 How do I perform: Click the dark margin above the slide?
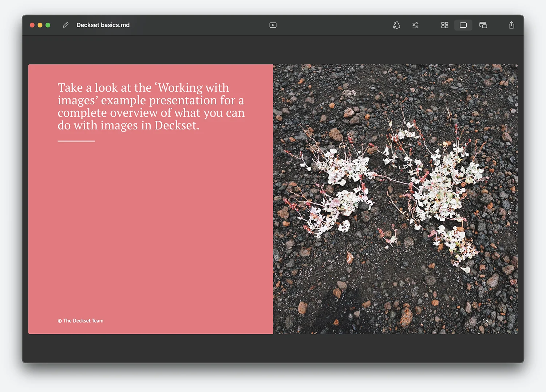tap(273, 50)
